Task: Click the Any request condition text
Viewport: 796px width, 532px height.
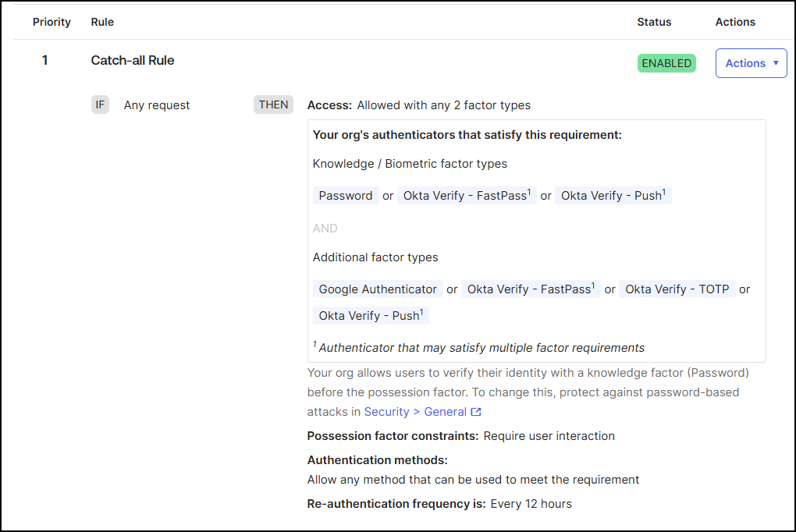Action: click(157, 105)
